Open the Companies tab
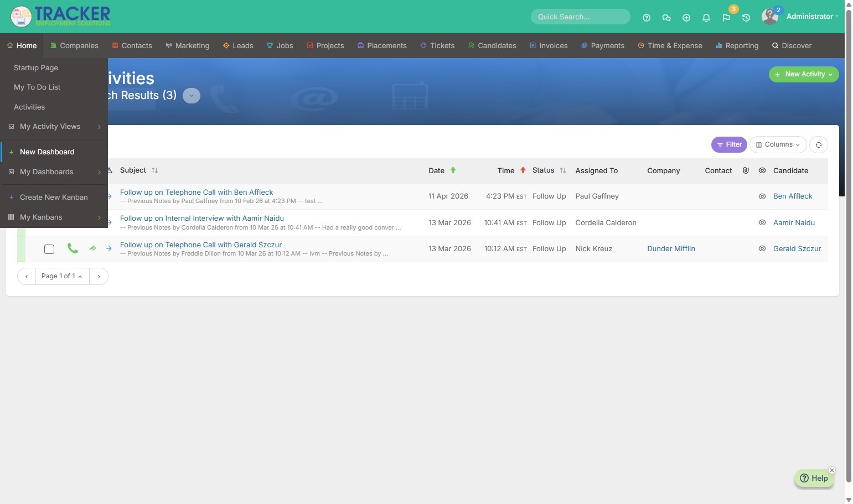 click(74, 46)
